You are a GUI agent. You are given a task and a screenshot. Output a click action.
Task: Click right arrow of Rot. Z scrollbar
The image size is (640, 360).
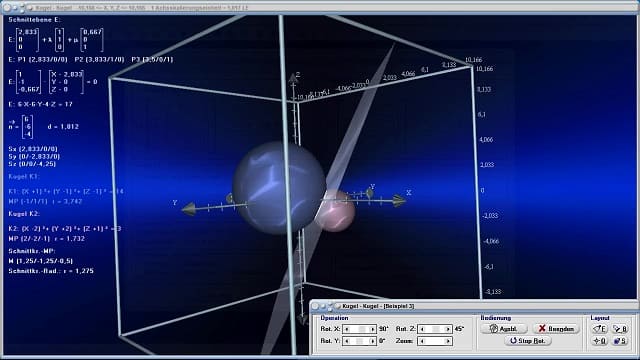pyautogui.click(x=448, y=329)
